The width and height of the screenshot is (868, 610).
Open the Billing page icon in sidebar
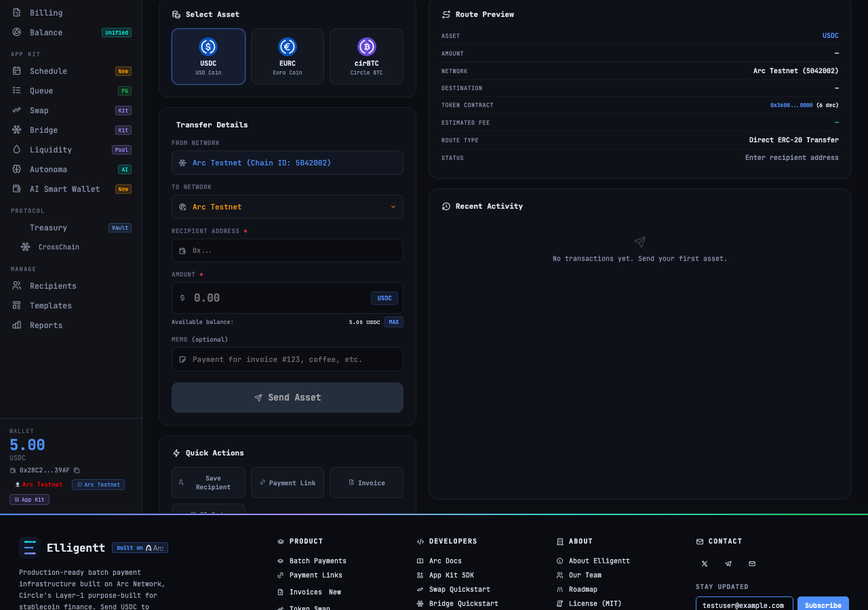16,12
